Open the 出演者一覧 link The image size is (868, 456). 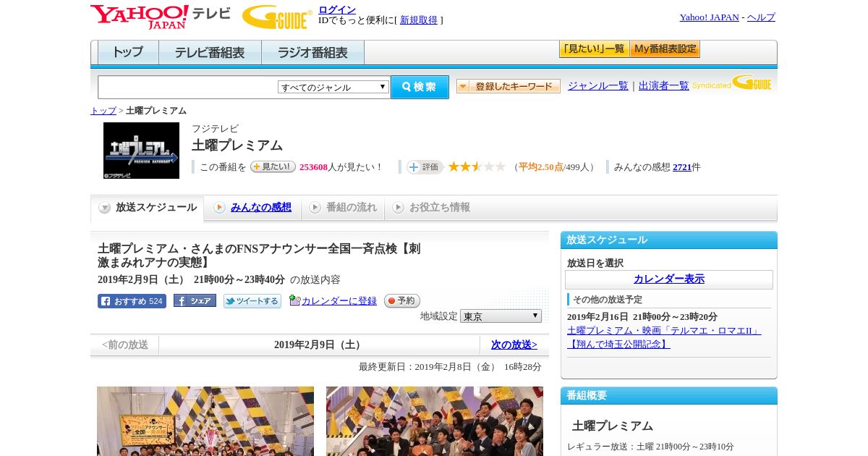[x=664, y=86]
